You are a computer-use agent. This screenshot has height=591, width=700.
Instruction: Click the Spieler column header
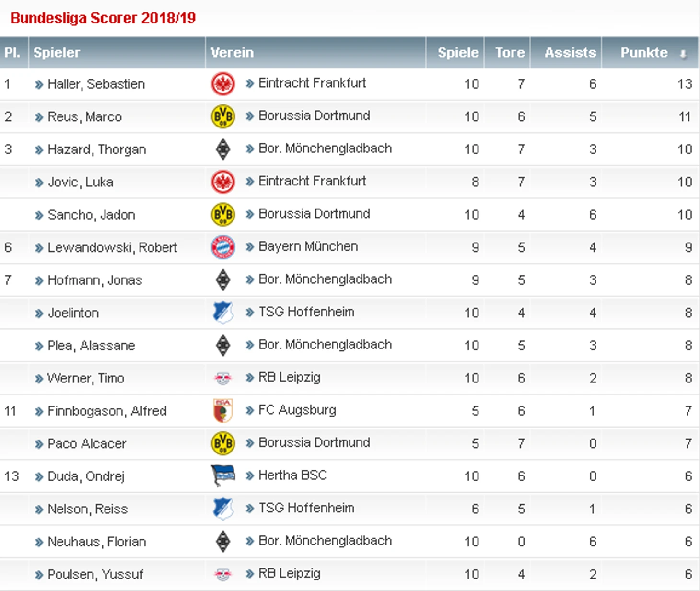pos(57,53)
